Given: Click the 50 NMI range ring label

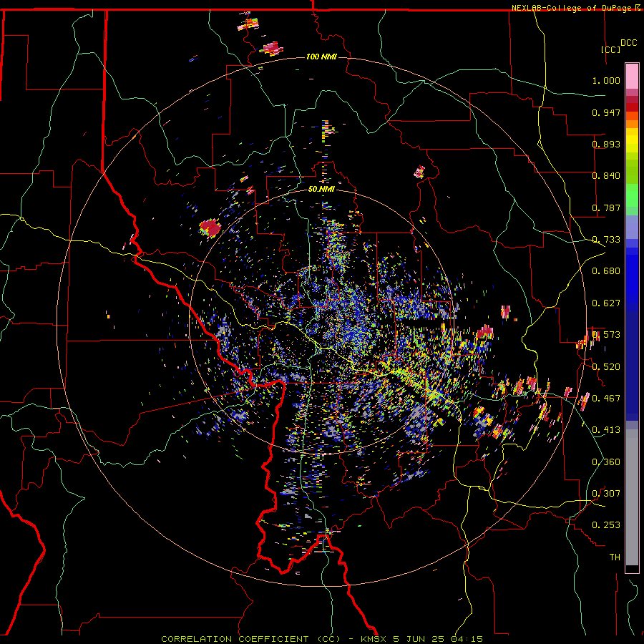Looking at the screenshot, I should point(321,190).
